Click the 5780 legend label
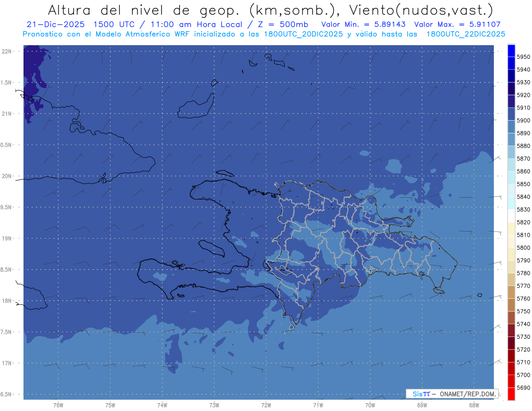The width and height of the screenshot is (532, 411). click(523, 273)
